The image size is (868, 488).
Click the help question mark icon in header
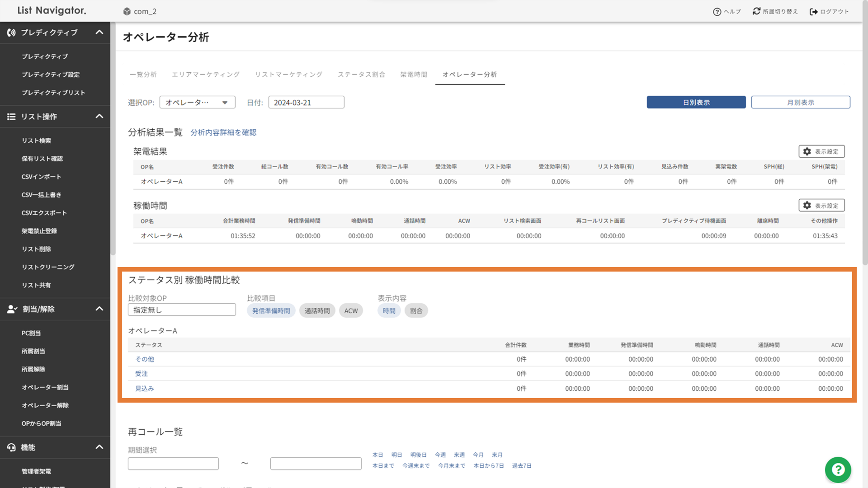pyautogui.click(x=717, y=12)
